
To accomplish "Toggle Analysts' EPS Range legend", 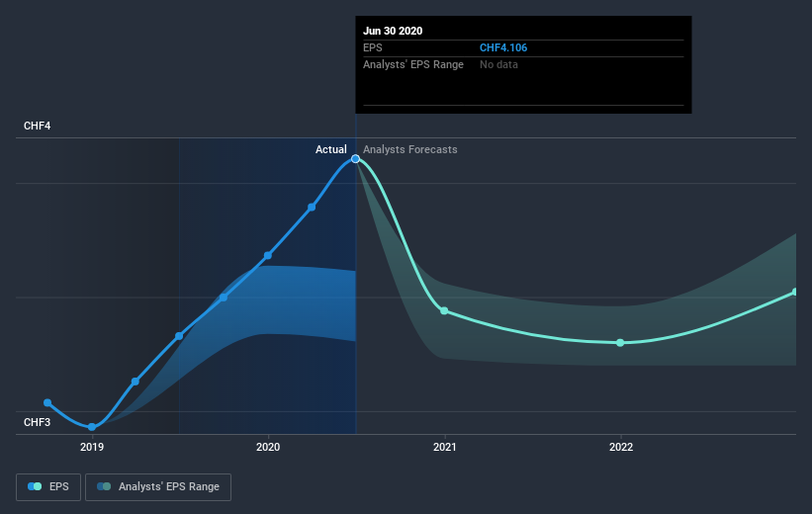I will tap(158, 486).
